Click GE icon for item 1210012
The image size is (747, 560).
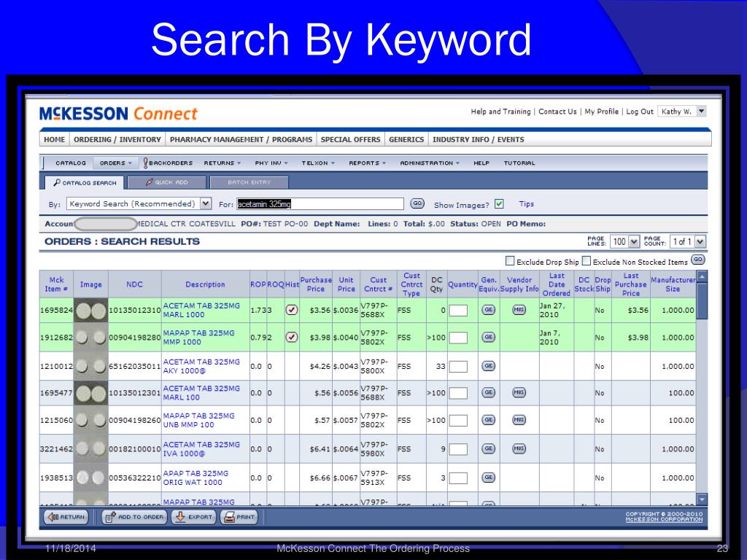pyautogui.click(x=488, y=366)
